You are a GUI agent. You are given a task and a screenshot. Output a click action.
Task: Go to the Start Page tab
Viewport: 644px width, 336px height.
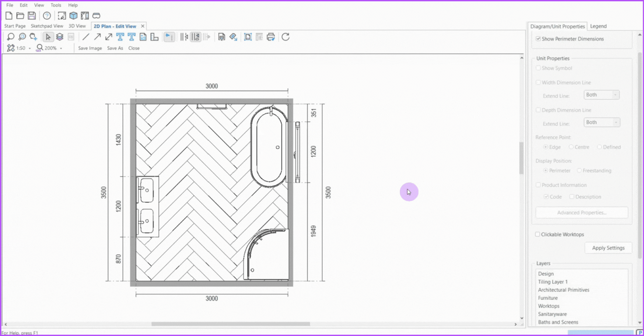[x=15, y=26]
